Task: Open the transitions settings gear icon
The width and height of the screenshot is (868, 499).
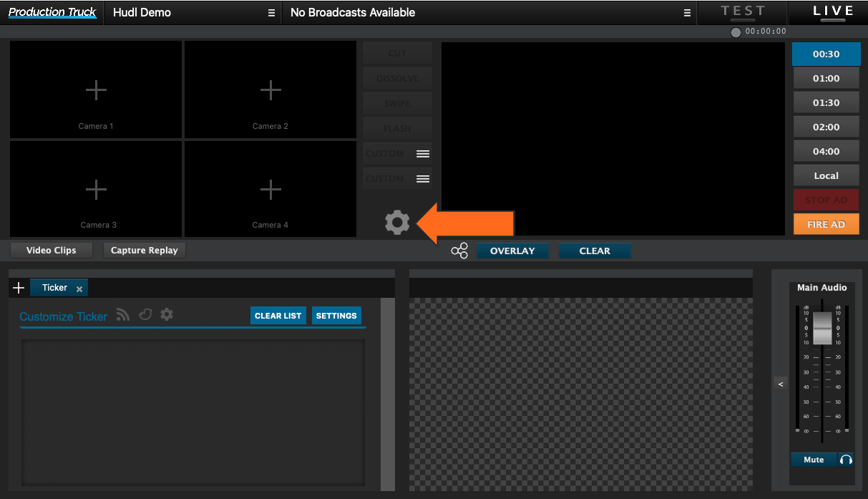Action: click(397, 222)
